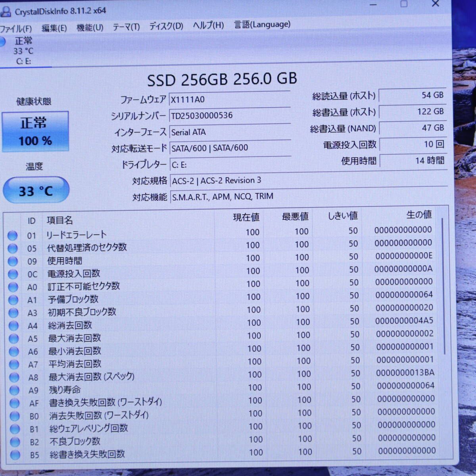Select the 残り寿命 attribute name

pyautogui.click(x=65, y=390)
